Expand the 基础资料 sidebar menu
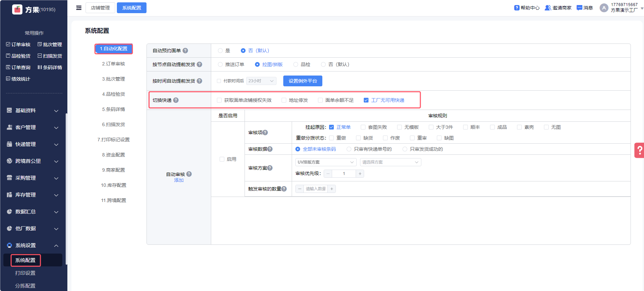This screenshot has height=291, width=644. (34, 111)
